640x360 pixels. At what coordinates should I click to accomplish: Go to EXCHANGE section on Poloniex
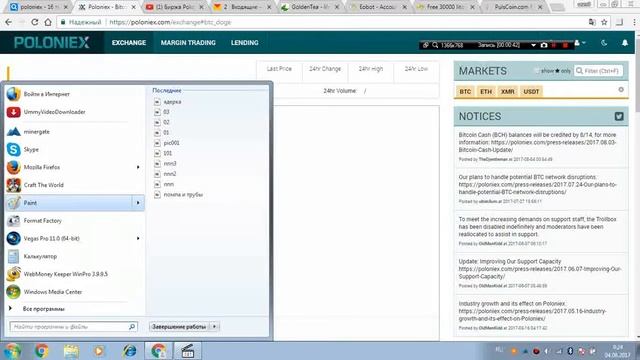[129, 42]
